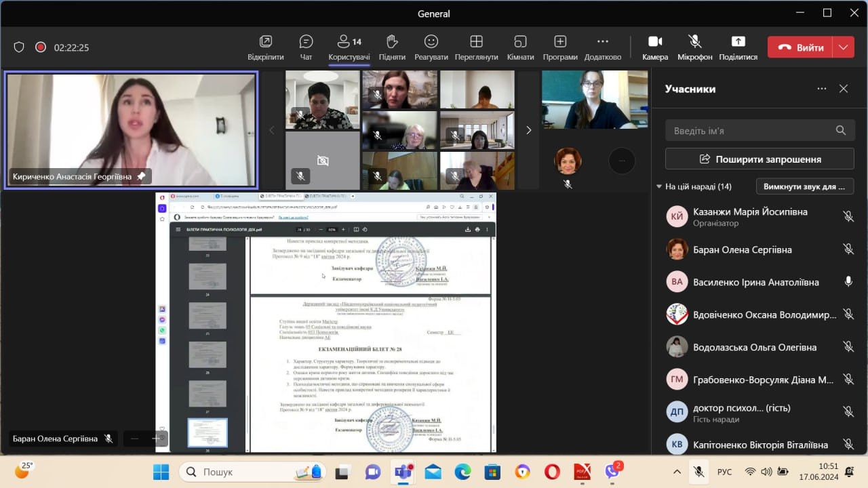Open the meeting security shield info
This screenshot has width=868, height=488.
[x=19, y=47]
